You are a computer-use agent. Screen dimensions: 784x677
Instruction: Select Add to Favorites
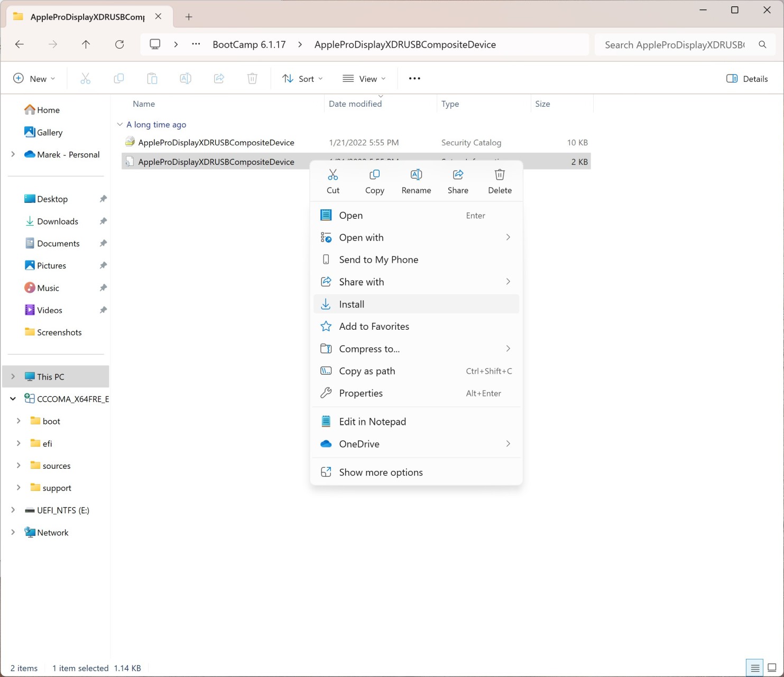click(x=416, y=326)
